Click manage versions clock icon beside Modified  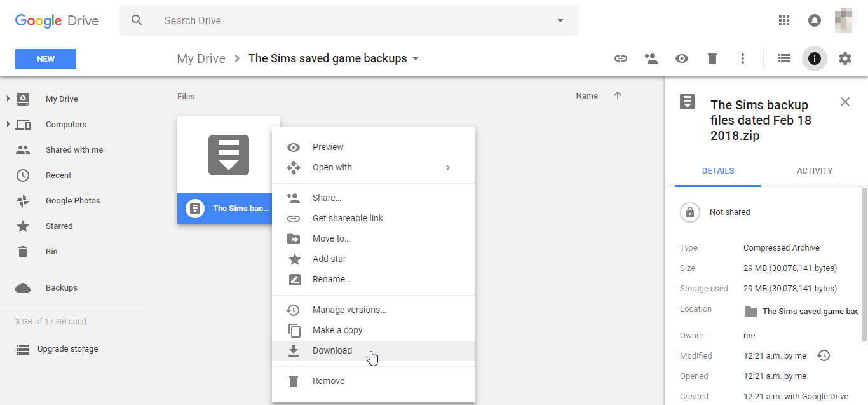tap(824, 355)
